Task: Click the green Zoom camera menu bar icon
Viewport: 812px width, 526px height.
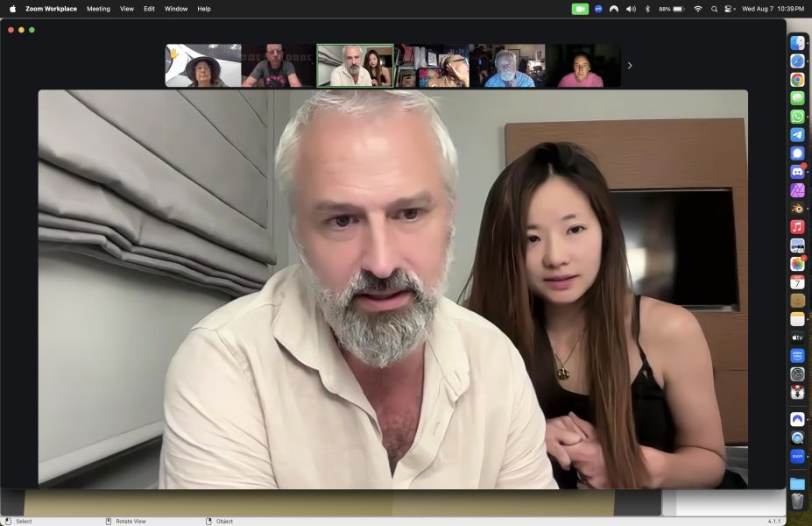Action: 580,9
